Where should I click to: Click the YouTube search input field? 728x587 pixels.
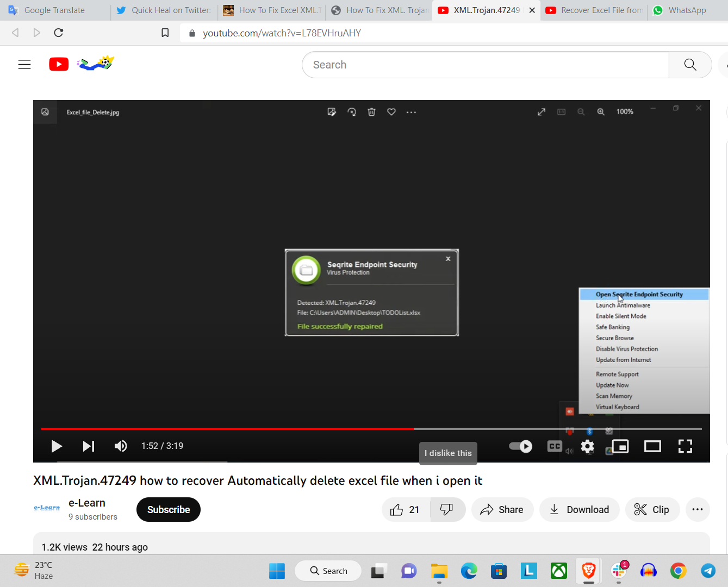485,65
